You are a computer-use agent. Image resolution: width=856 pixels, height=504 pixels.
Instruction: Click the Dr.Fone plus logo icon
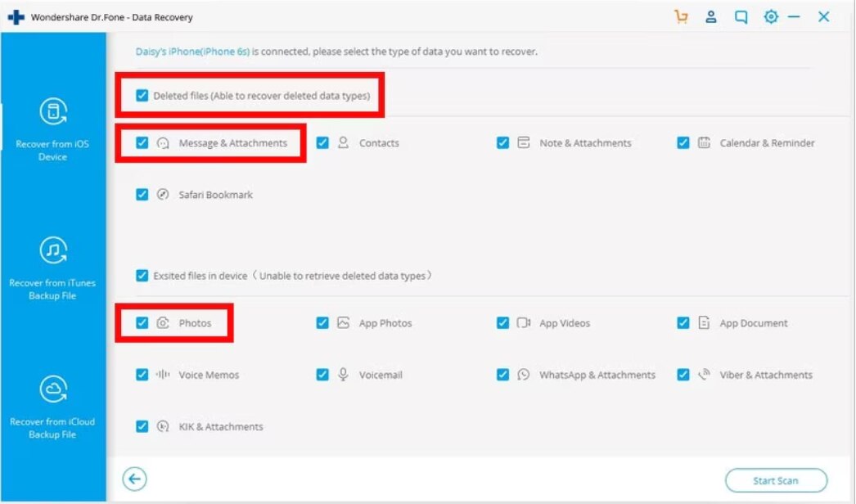pos(16,17)
